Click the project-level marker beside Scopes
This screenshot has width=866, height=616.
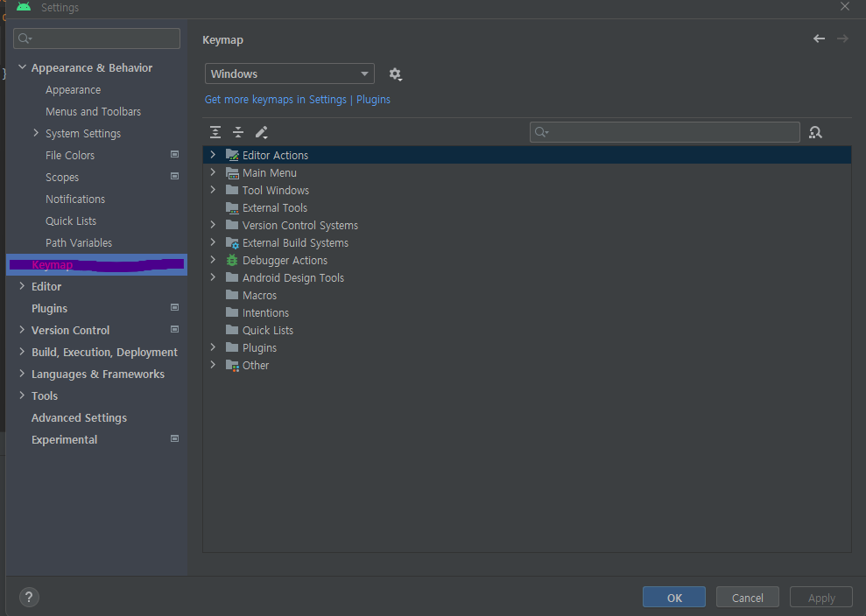click(x=174, y=176)
